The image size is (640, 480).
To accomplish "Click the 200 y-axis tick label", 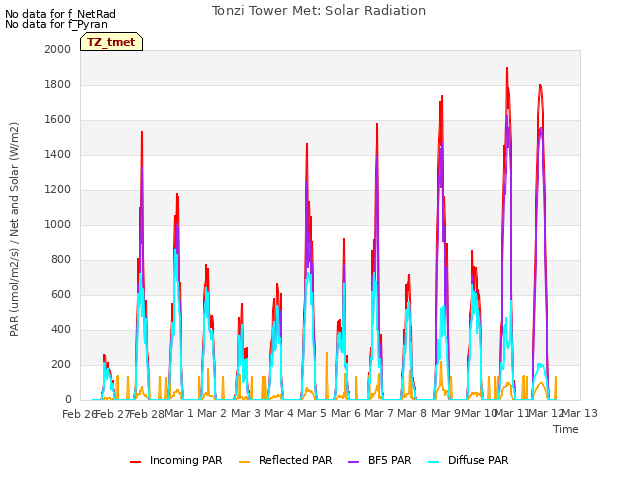I will pos(61,364).
